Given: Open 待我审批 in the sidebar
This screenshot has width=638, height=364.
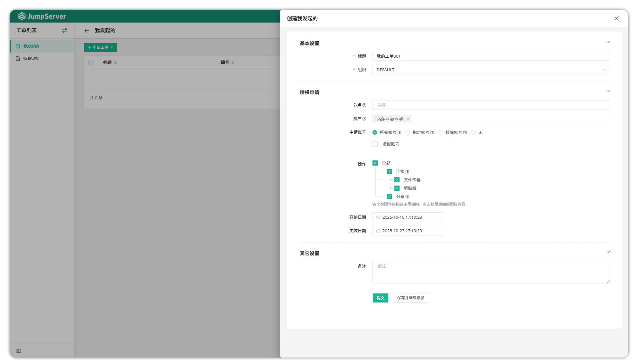Looking at the screenshot, I should (31, 59).
